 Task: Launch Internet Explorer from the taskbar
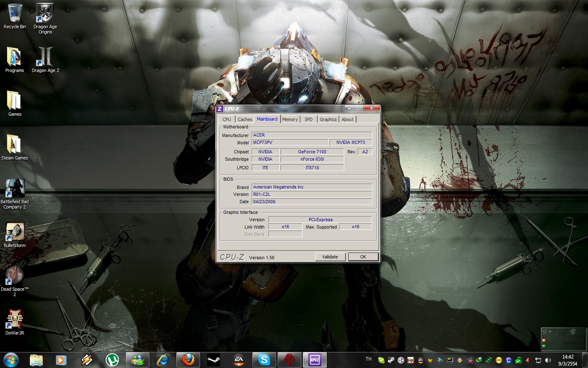coord(163,360)
